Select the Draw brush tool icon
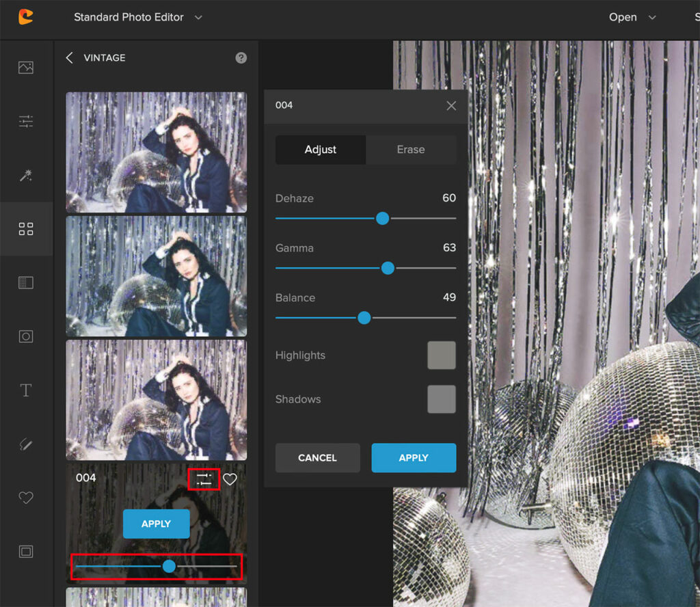 [26, 444]
